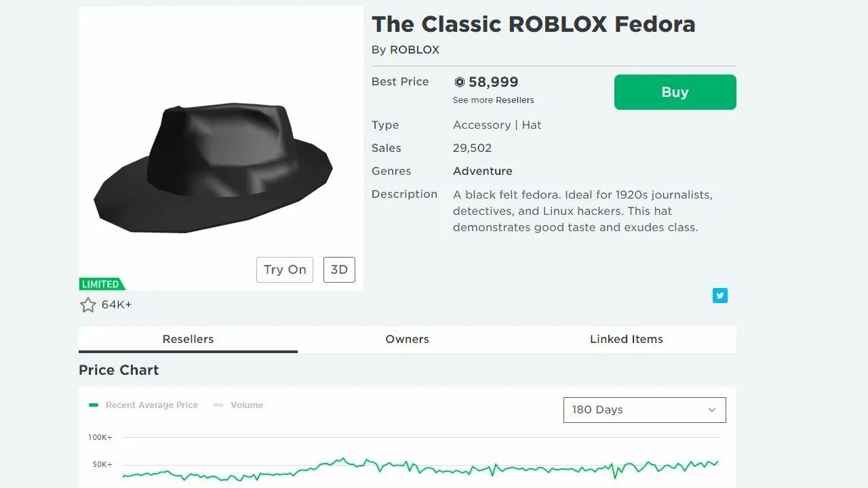Open the Adventure genre link
Image resolution: width=868 pixels, height=488 pixels.
483,171
